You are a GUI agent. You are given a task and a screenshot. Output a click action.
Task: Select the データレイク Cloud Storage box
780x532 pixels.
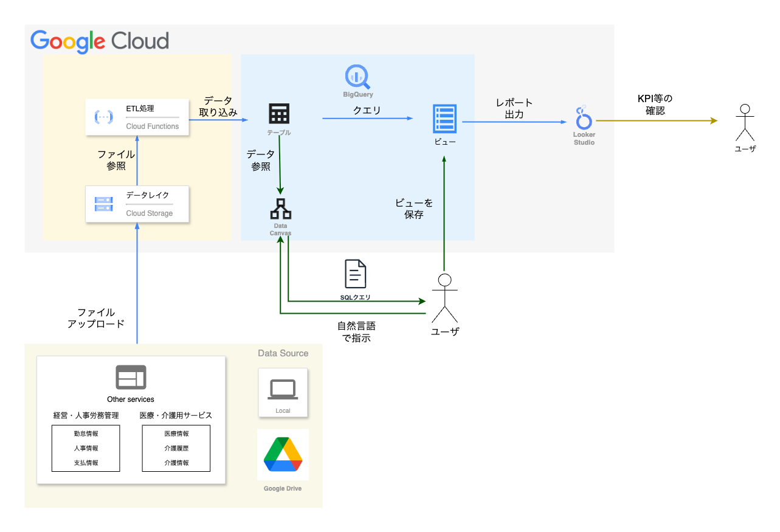pos(137,204)
